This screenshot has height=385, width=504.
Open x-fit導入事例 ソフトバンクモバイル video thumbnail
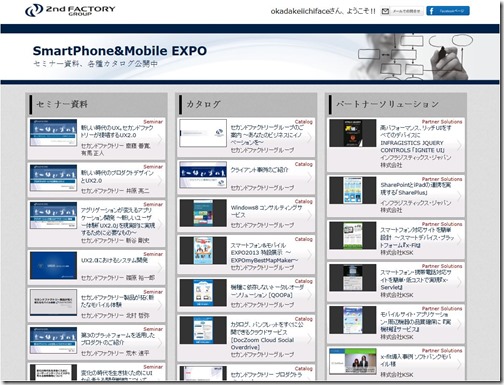pyautogui.click(x=353, y=362)
